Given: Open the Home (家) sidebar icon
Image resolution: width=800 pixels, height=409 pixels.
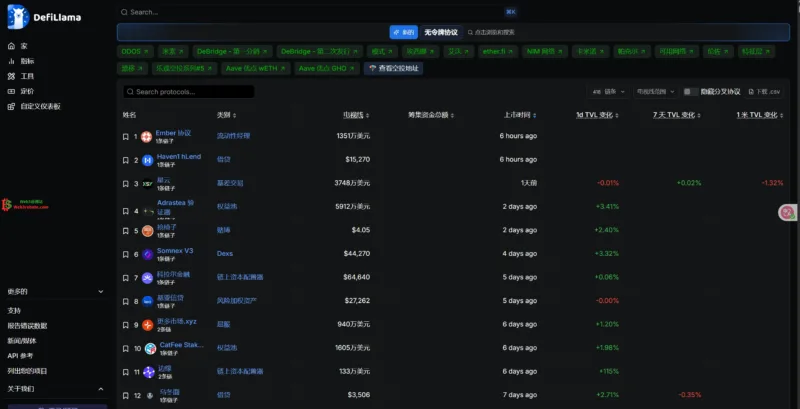Looking at the screenshot, I should pos(12,46).
